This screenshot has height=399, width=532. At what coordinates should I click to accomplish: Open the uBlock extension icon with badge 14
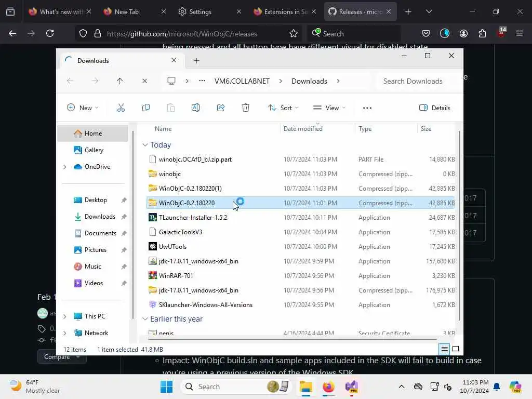click(501, 33)
